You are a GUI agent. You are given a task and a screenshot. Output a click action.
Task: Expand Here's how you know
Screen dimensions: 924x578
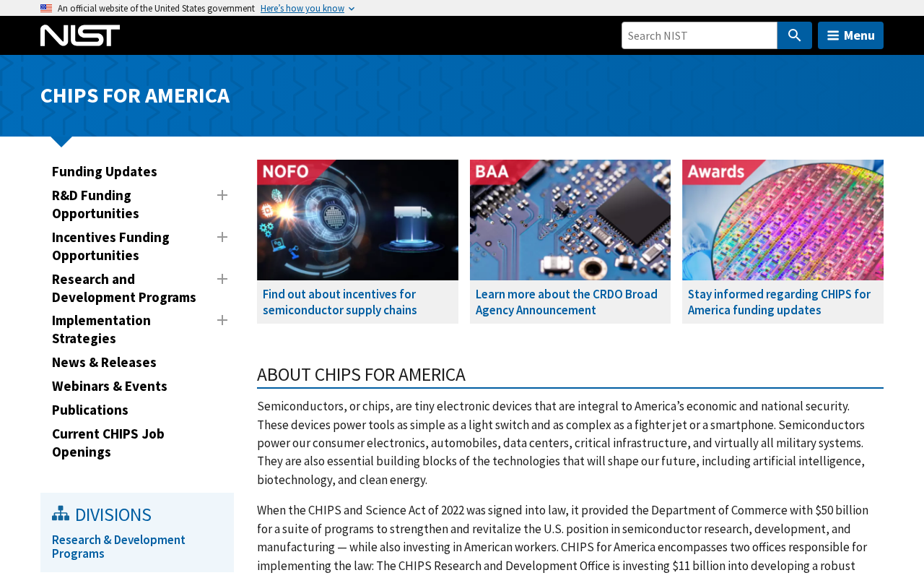[x=308, y=8]
